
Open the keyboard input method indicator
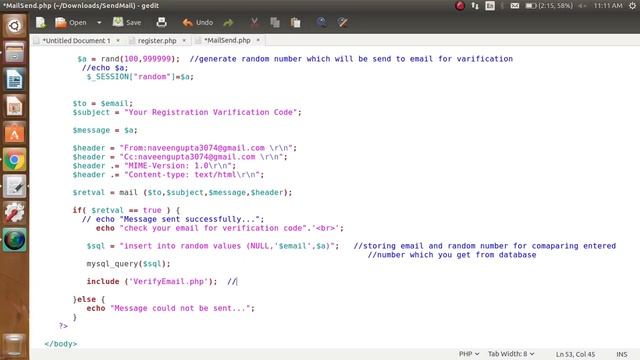[x=490, y=6]
